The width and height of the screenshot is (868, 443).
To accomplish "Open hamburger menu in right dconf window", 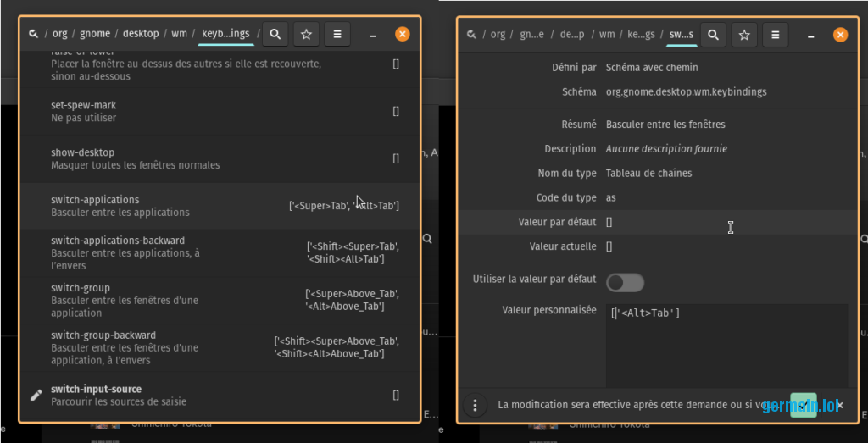I will (776, 35).
